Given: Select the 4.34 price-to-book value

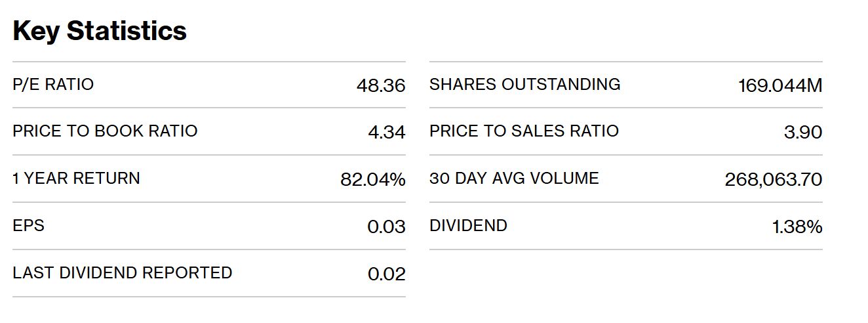Looking at the screenshot, I should [387, 132].
